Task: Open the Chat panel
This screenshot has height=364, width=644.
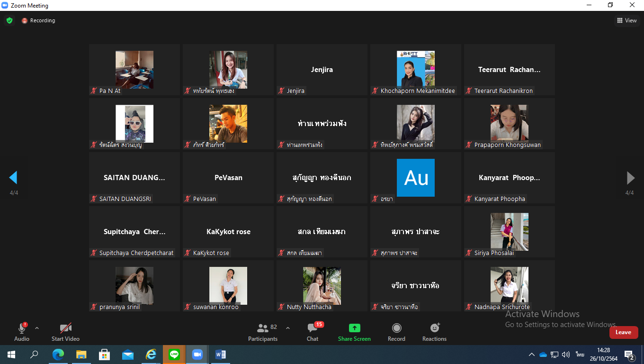Action: click(313, 332)
